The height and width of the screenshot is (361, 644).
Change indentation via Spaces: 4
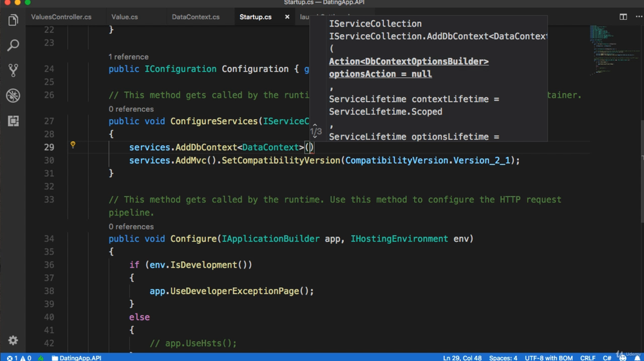[503, 358]
